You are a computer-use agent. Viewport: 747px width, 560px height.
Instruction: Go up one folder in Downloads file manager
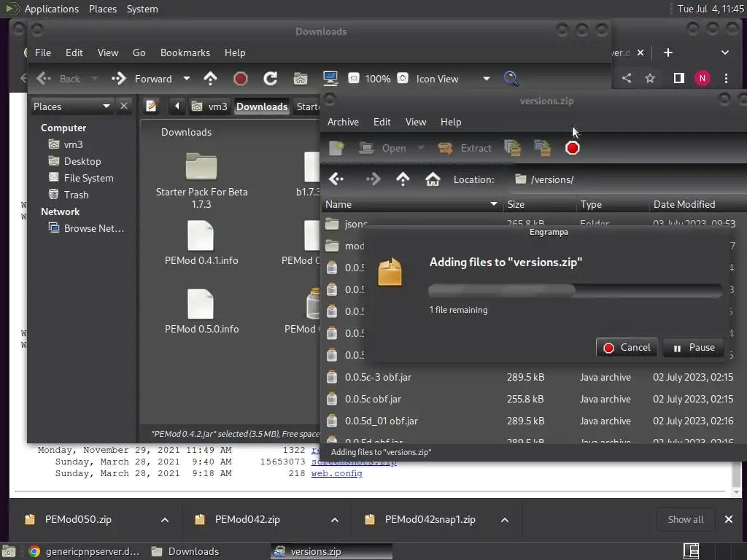(210, 79)
